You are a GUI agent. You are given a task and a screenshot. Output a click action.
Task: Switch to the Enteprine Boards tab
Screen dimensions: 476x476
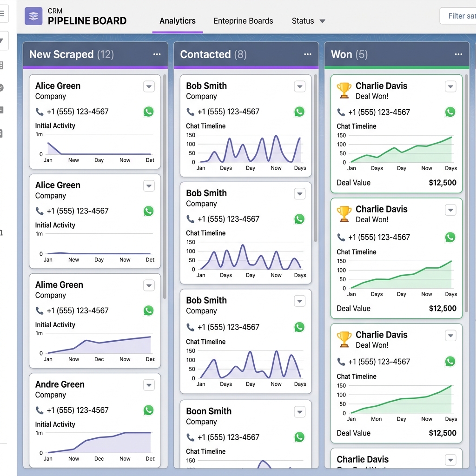pyautogui.click(x=243, y=21)
